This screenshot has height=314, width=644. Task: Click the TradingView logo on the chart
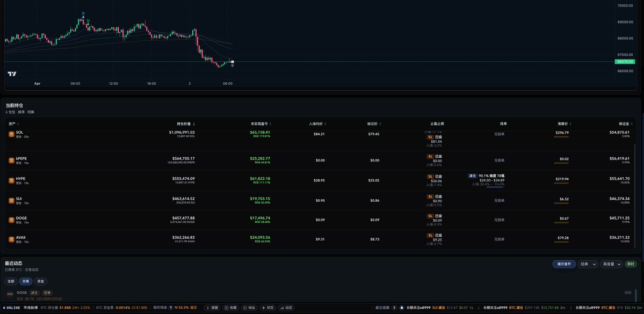point(12,74)
